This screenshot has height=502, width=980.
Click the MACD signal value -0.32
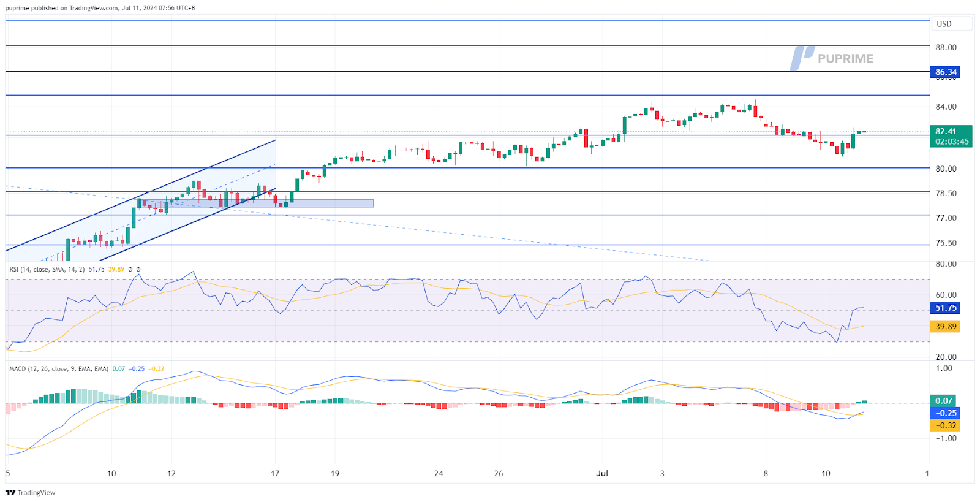point(945,425)
